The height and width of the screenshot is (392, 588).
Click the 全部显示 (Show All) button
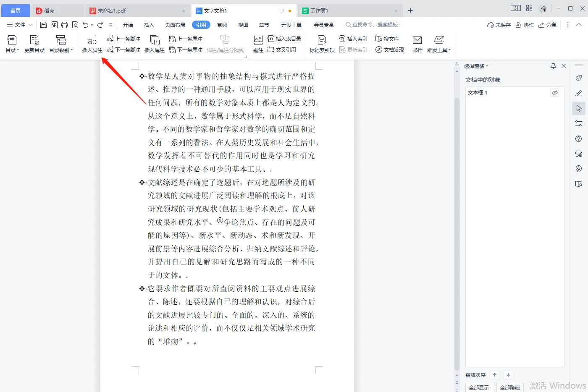479,387
